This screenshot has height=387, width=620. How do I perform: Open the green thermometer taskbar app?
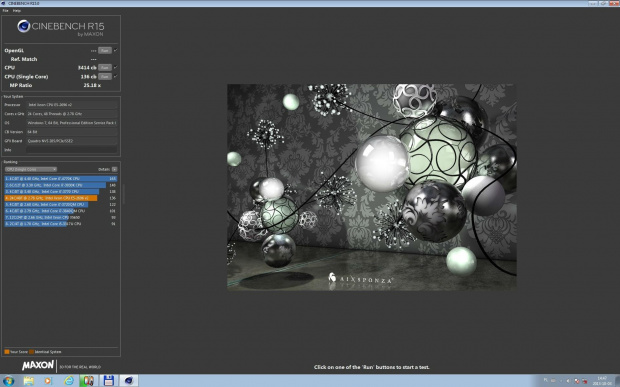tap(88, 381)
